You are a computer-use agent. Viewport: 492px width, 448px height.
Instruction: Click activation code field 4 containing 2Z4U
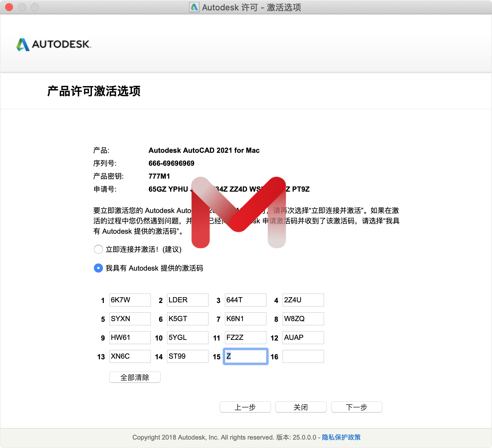(303, 300)
